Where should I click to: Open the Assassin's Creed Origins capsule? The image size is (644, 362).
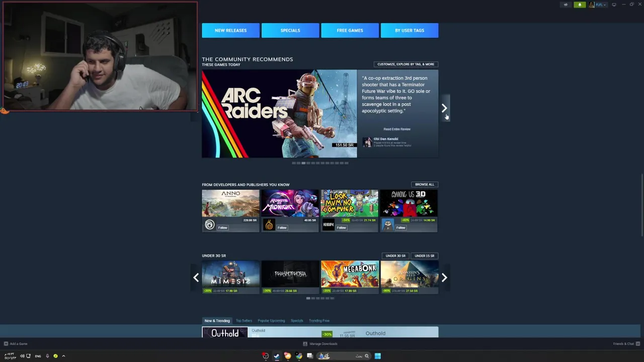pos(409,277)
